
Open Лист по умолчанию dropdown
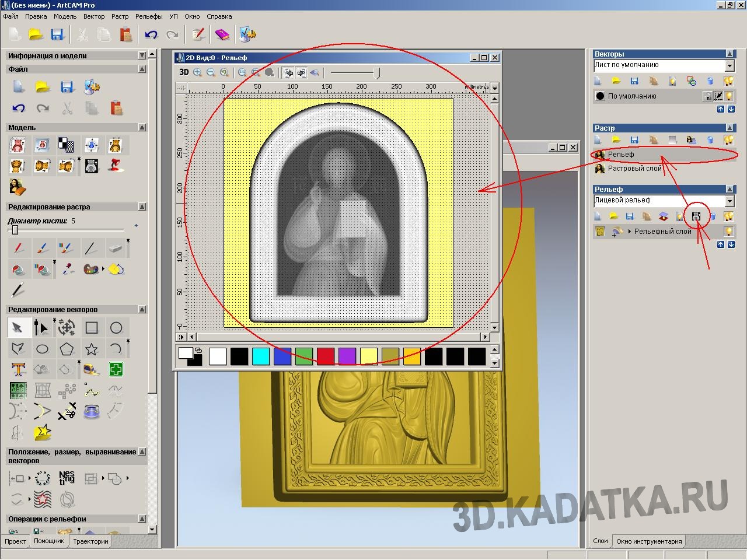coord(729,66)
